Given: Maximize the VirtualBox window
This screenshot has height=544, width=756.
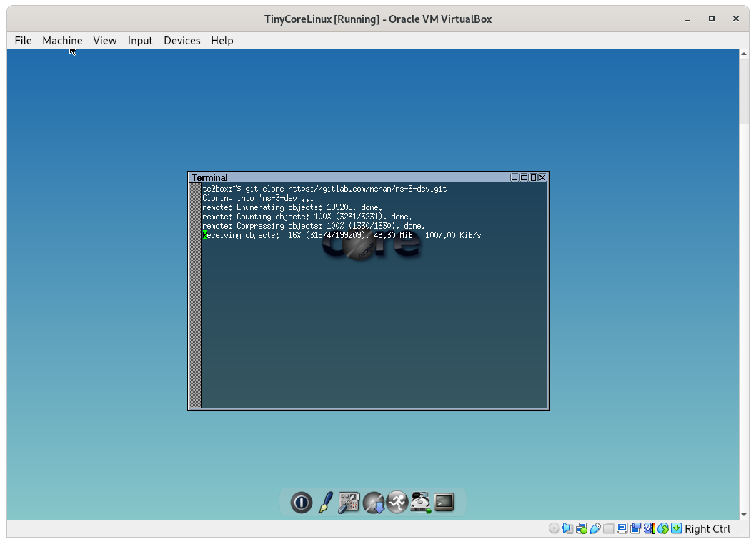Looking at the screenshot, I should 711,19.
